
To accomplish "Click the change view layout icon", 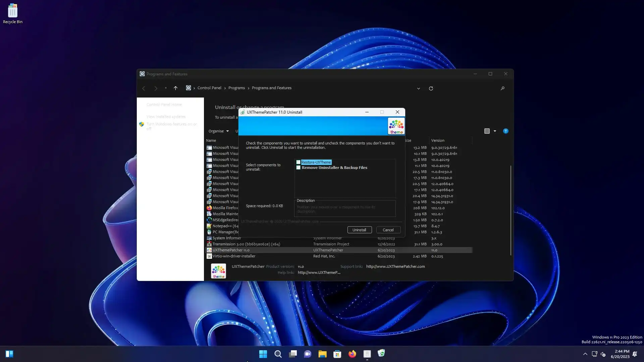I will 487,131.
